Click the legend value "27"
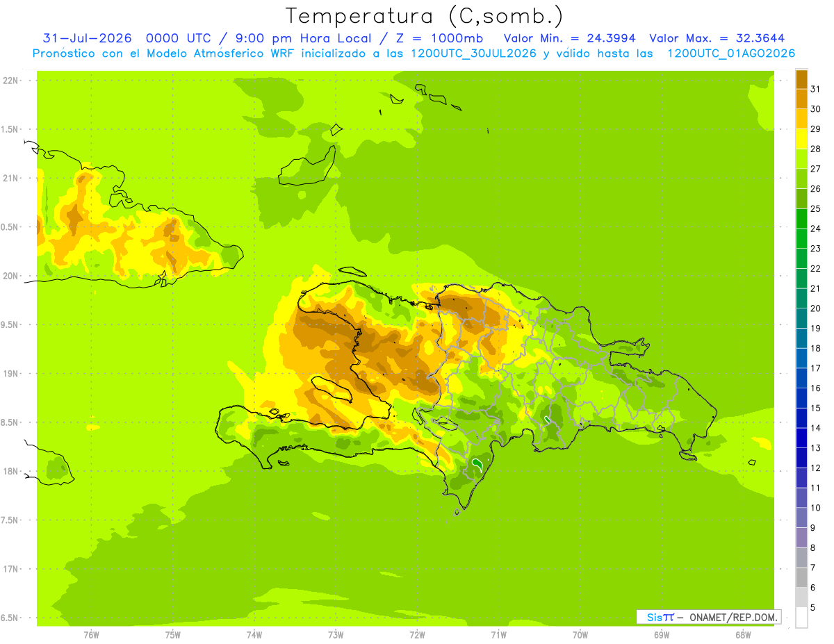 (816, 169)
